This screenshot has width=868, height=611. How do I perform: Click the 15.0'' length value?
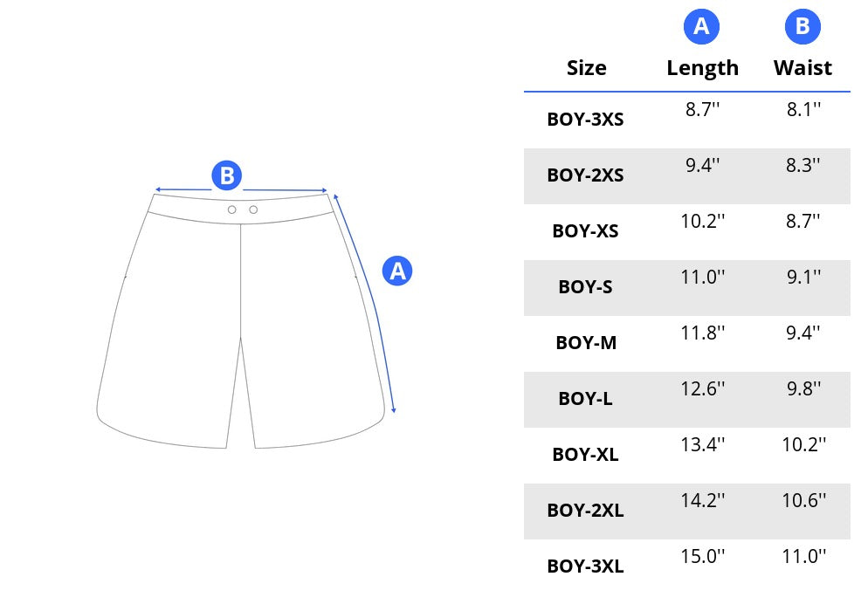(702, 556)
